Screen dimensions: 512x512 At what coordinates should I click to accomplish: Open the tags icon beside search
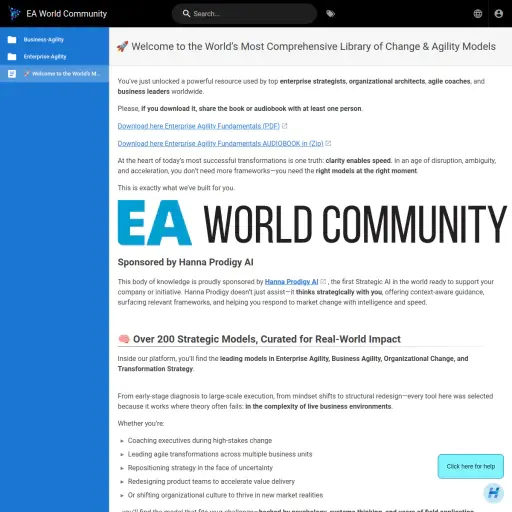pos(330,14)
